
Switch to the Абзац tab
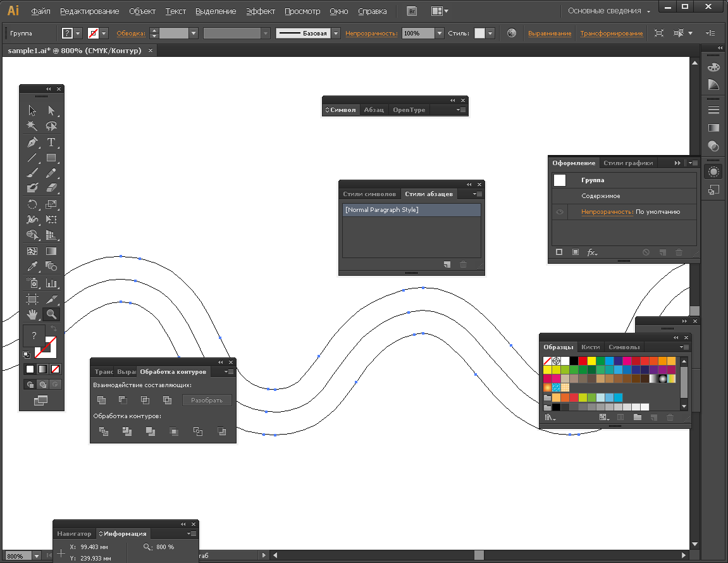point(374,110)
